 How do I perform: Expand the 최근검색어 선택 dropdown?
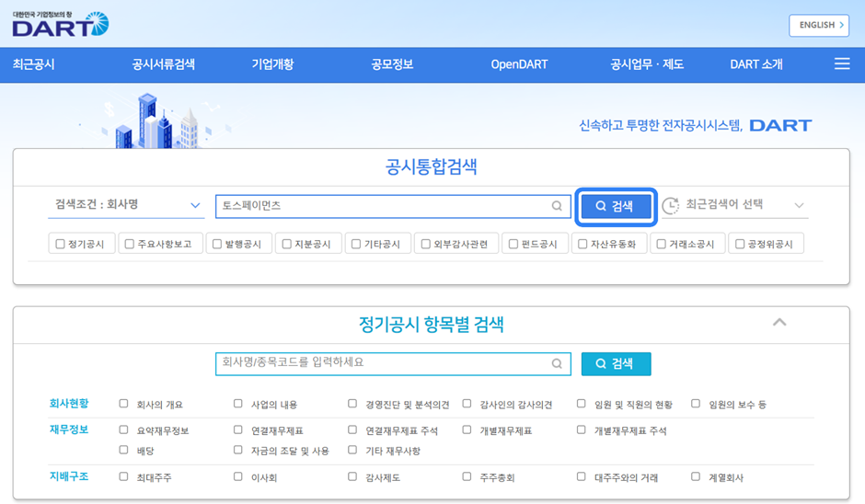pyautogui.click(x=798, y=205)
